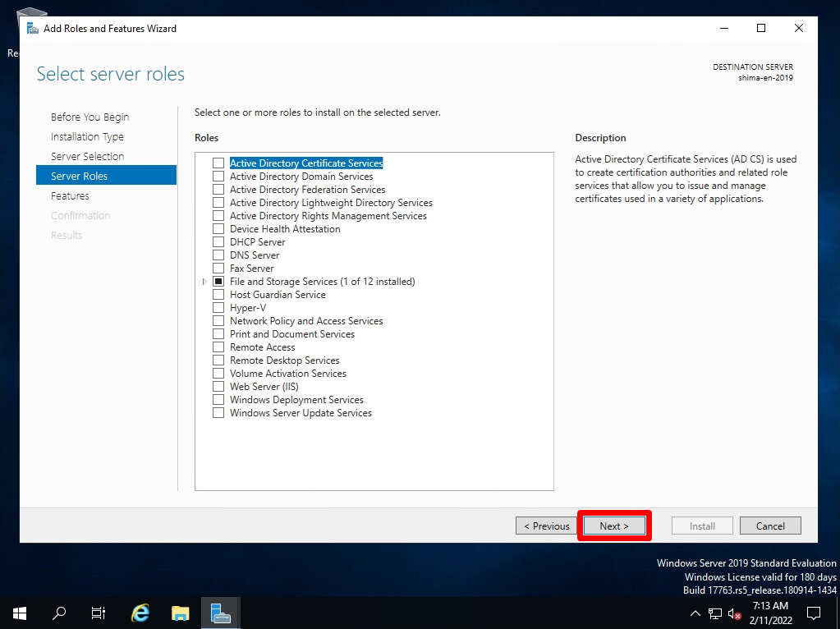Select 'Print and Document Services' label

tap(292, 333)
